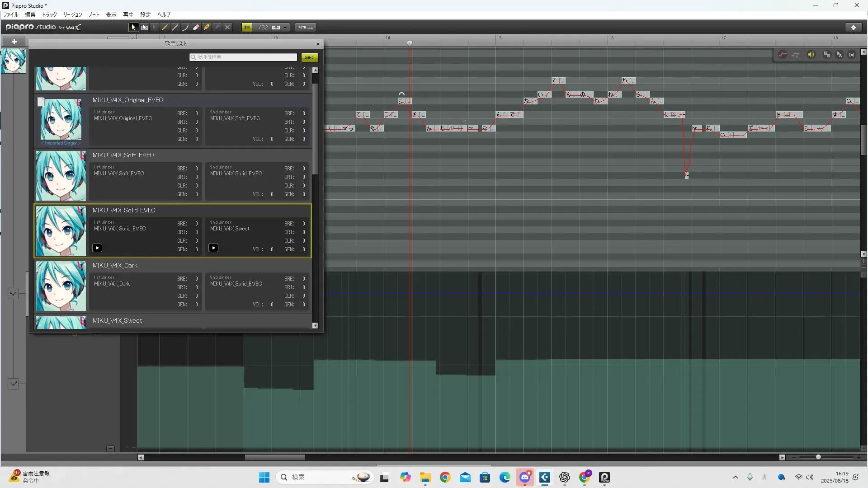Click the bottom-right zoom slider handle
This screenshot has width=868, height=488.
click(818, 457)
